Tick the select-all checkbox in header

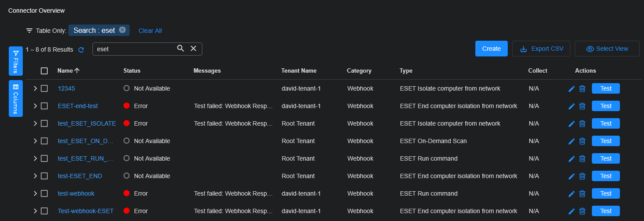click(44, 71)
